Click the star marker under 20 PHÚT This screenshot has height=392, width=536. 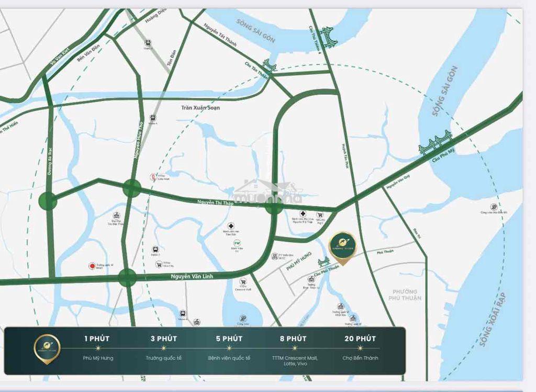360,348
